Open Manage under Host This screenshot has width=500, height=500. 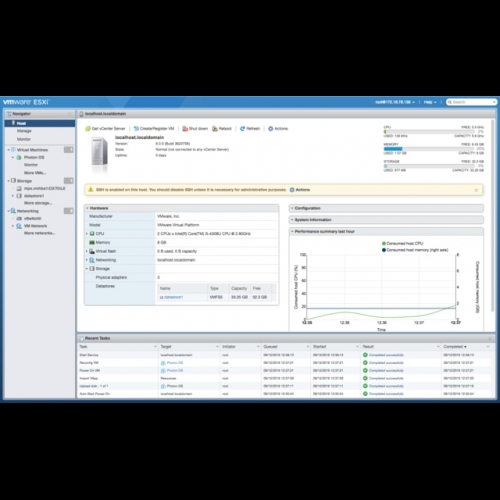point(24,131)
